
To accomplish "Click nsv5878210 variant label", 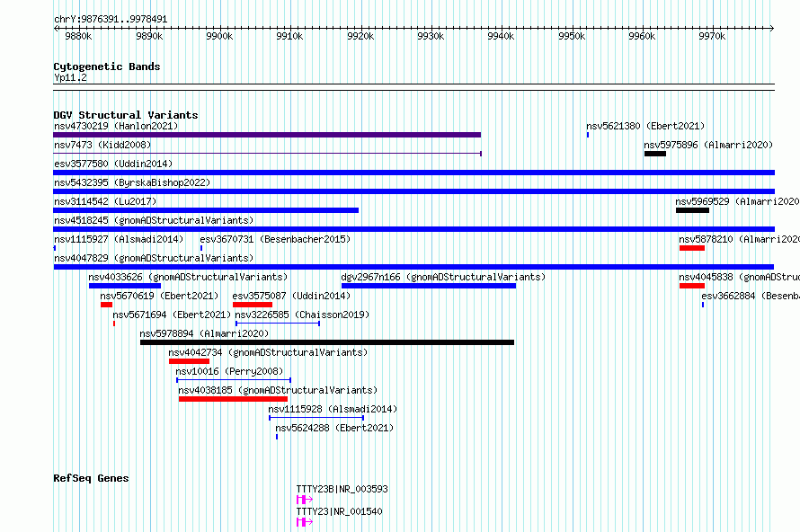I will click(x=739, y=239).
